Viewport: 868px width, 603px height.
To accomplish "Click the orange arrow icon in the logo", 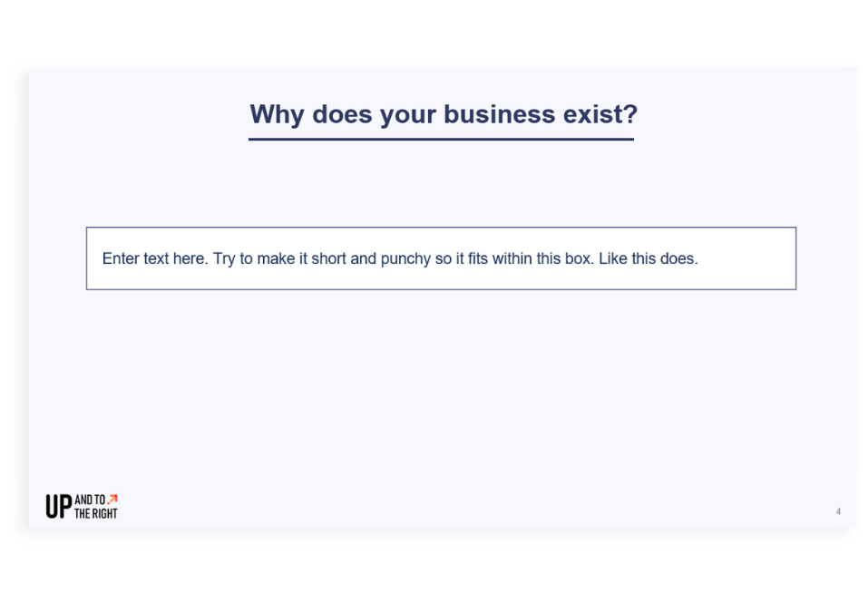I will (112, 499).
